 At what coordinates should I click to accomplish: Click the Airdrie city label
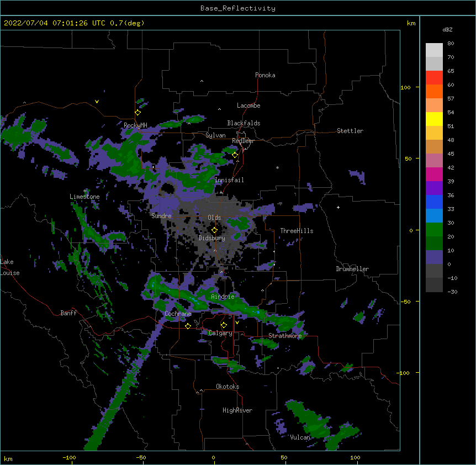pos(223,297)
